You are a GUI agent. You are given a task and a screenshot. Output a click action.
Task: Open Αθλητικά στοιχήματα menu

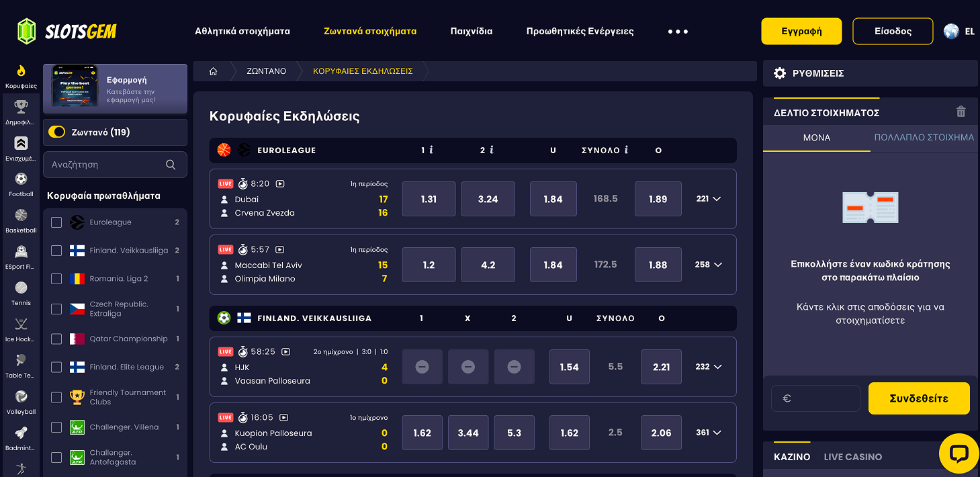(x=242, y=31)
